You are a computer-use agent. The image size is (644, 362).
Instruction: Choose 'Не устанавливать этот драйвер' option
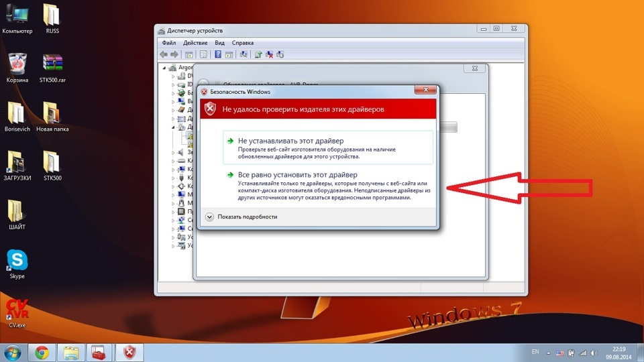click(x=328, y=147)
